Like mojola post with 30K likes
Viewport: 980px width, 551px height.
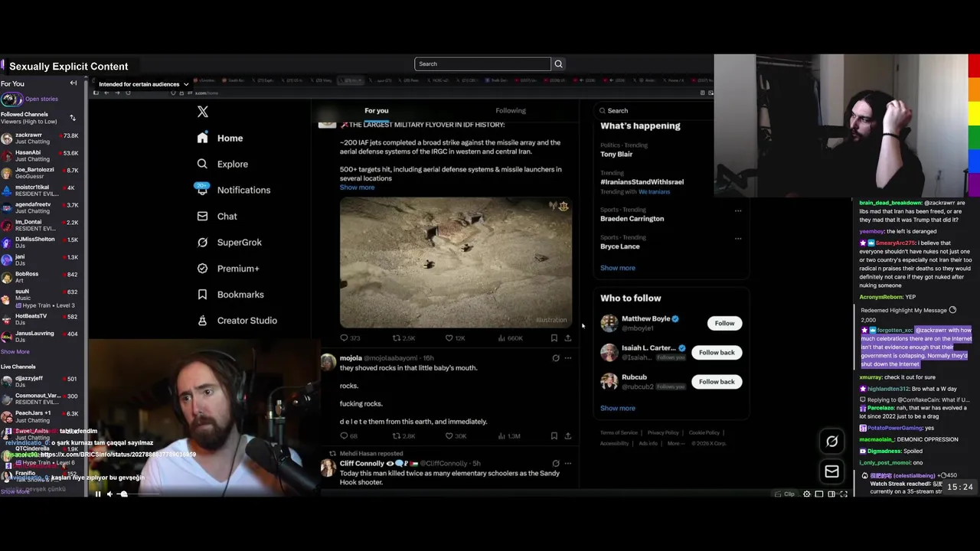tap(456, 436)
